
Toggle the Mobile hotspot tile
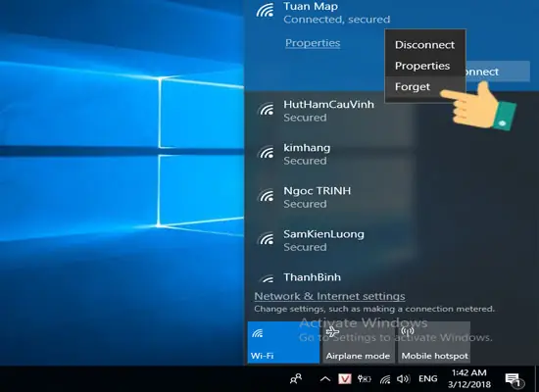point(434,342)
